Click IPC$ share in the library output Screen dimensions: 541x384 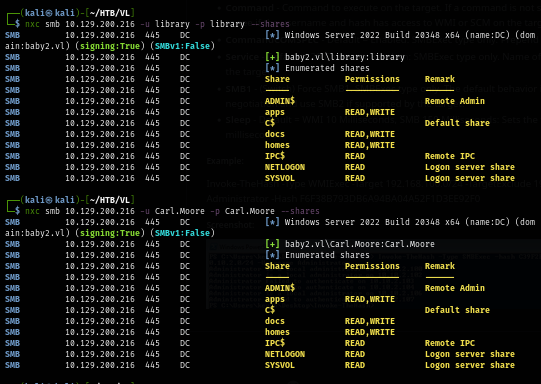[x=275, y=156]
